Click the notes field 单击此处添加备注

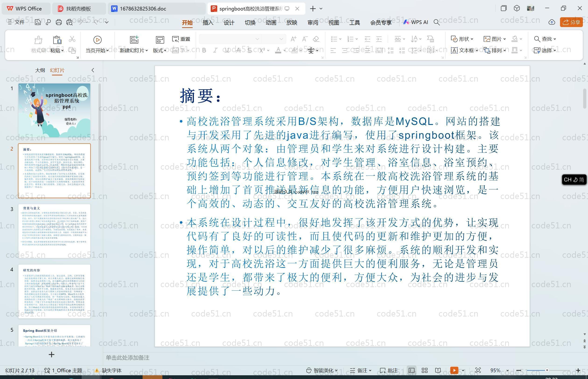[x=127, y=358]
